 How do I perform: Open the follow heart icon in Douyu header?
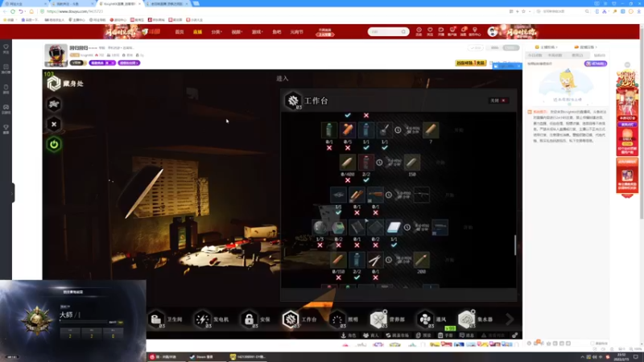pos(430,31)
